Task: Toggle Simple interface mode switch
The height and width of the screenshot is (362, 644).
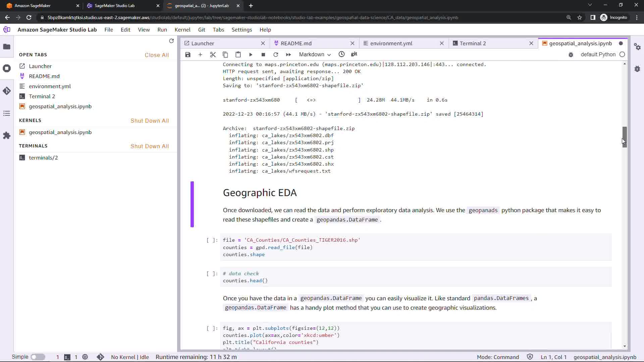Action: click(x=38, y=357)
